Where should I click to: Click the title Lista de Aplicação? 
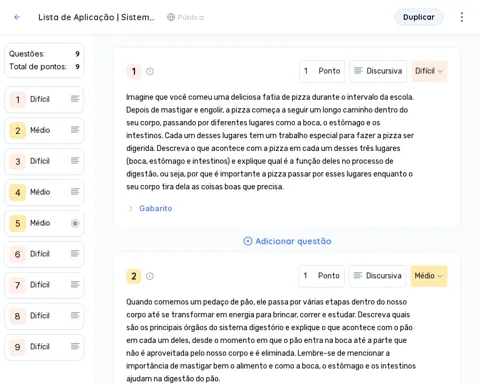click(x=96, y=17)
